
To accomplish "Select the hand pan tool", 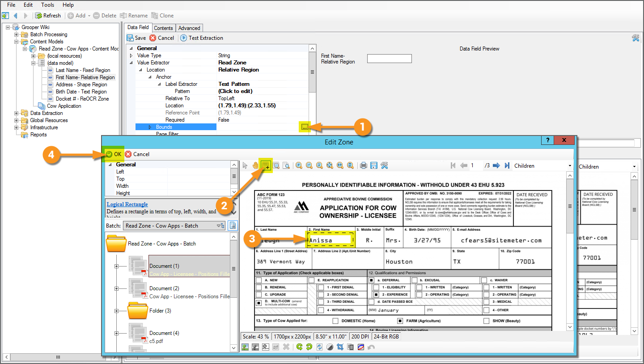I will [255, 165].
